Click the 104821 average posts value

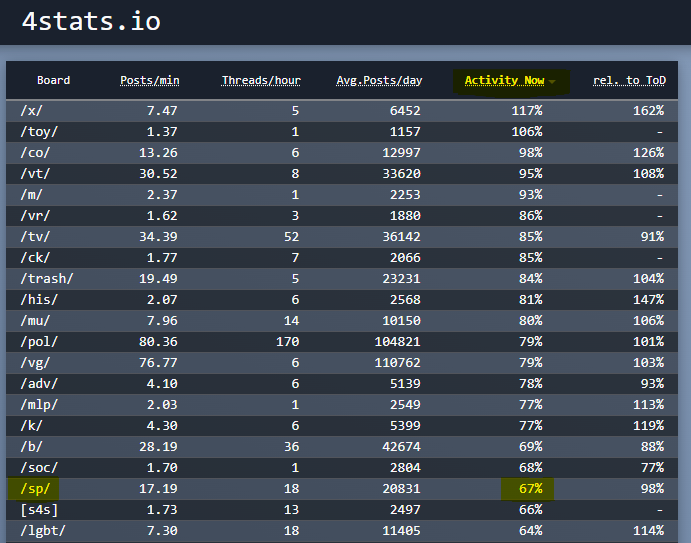tap(398, 342)
